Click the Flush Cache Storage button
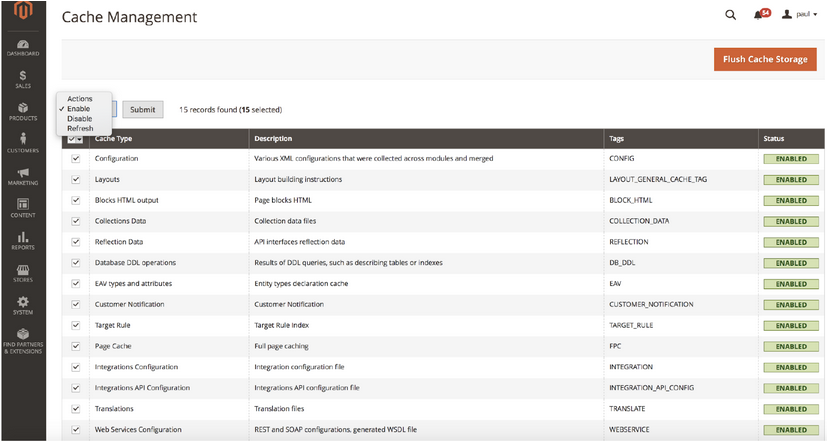827x441 pixels. pos(765,59)
